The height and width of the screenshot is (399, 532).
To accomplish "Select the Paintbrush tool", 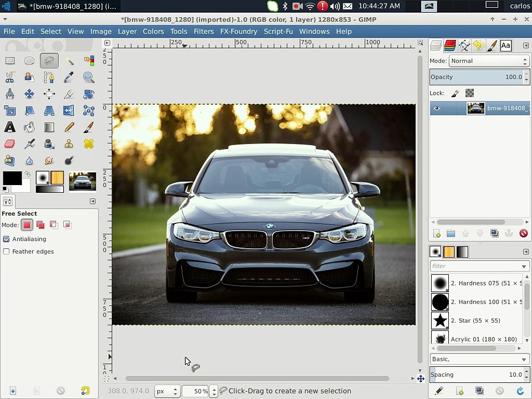I will tap(89, 127).
